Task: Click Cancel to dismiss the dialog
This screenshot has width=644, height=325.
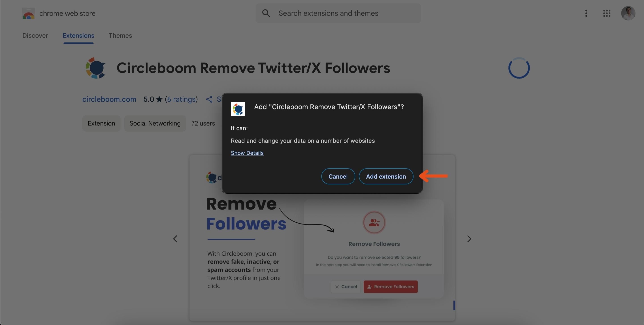Action: click(x=338, y=176)
